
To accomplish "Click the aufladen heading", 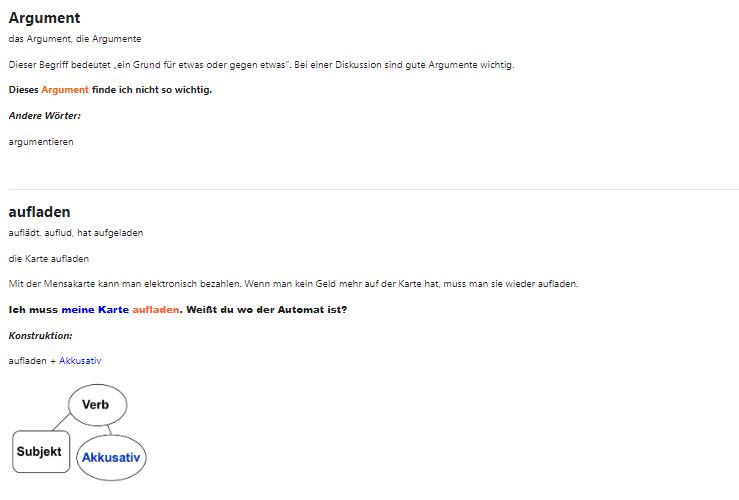I will [x=39, y=212].
